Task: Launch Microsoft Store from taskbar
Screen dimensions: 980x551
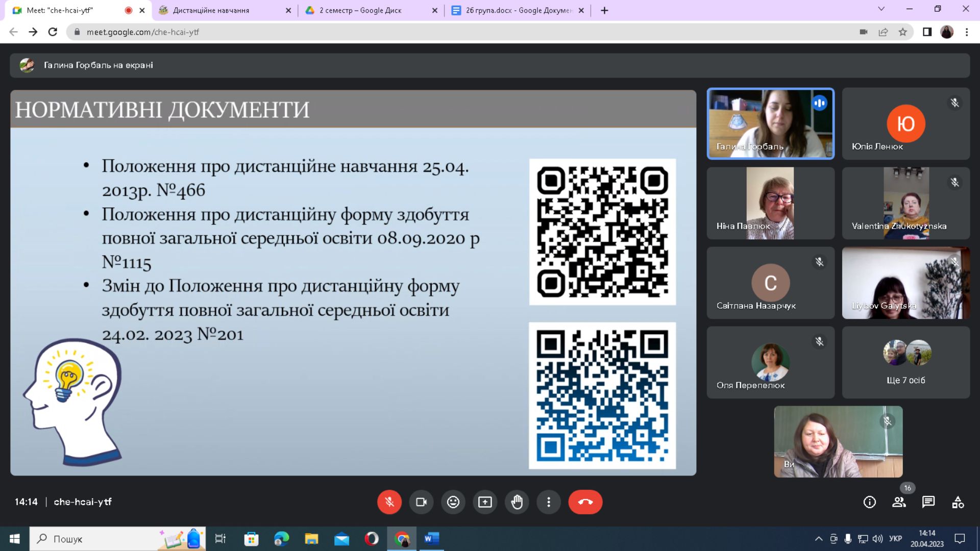Action: (x=251, y=539)
